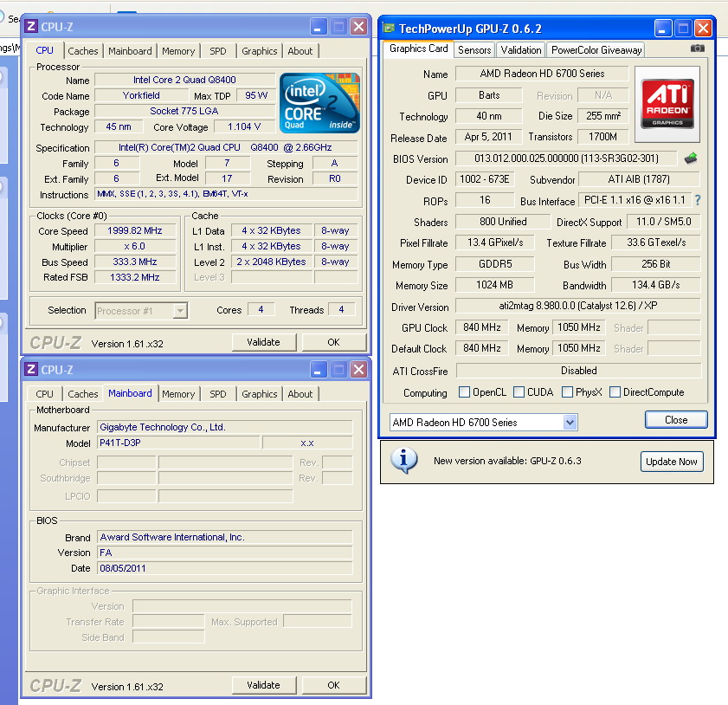Click OK in top CPU-Z window

(x=333, y=342)
